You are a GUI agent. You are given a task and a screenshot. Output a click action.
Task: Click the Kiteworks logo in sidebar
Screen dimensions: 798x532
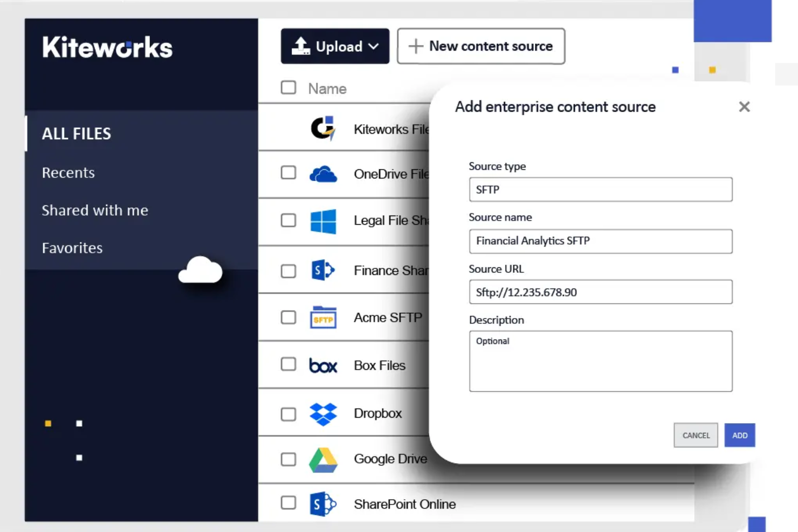[107, 47]
